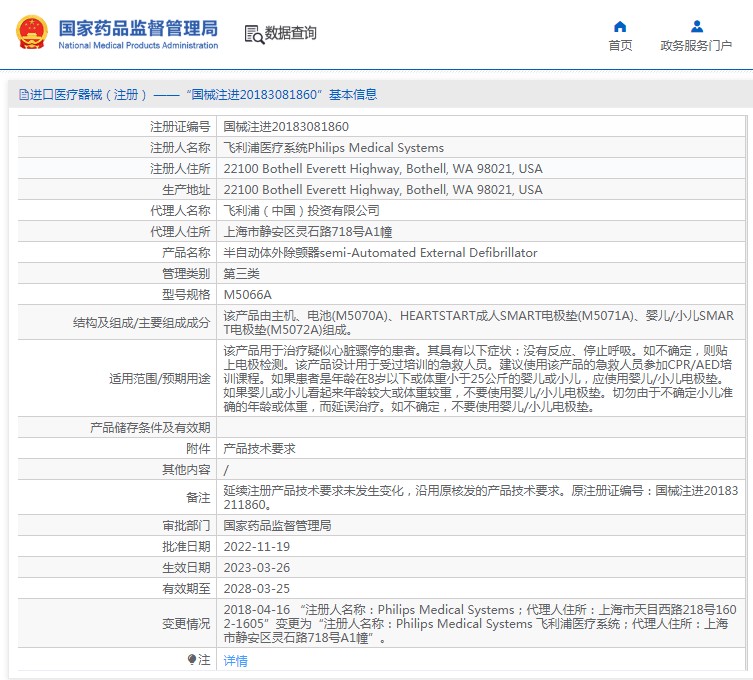Click the 国家药品监督管理局 approval department value
Screen dimensions: 753x680
[x=277, y=526]
